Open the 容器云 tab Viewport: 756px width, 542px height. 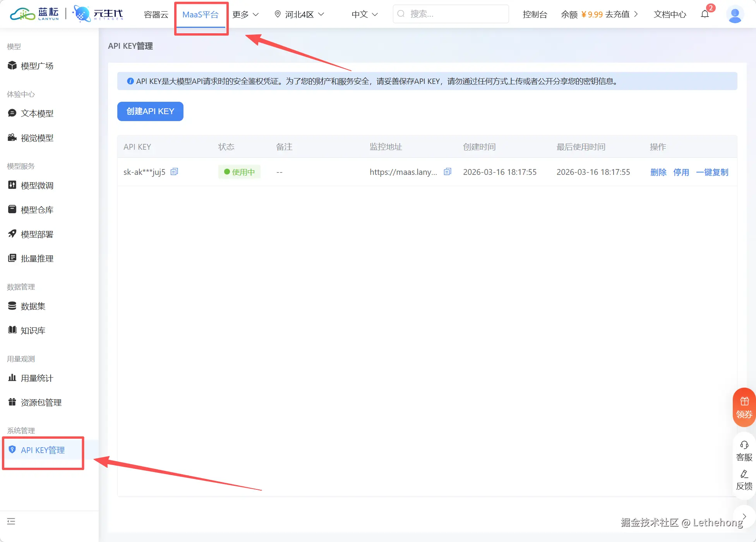pos(156,15)
